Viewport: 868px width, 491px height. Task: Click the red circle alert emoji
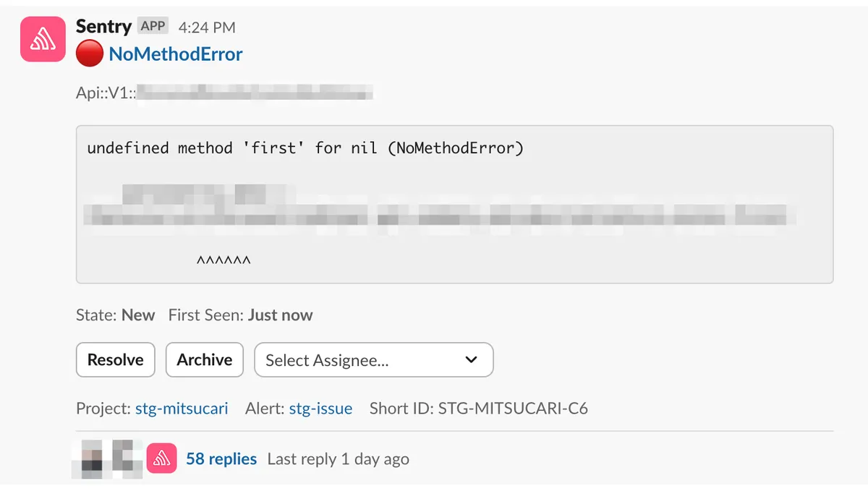(90, 54)
